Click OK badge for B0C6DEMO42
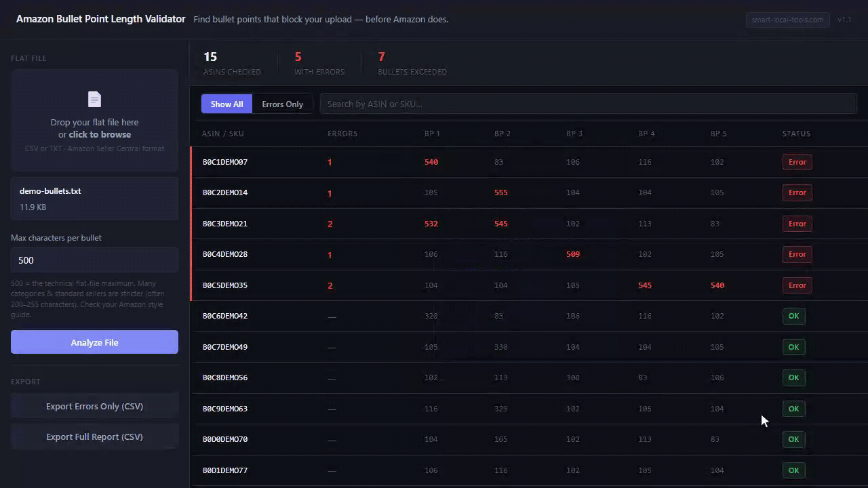The image size is (868, 488). pyautogui.click(x=793, y=316)
